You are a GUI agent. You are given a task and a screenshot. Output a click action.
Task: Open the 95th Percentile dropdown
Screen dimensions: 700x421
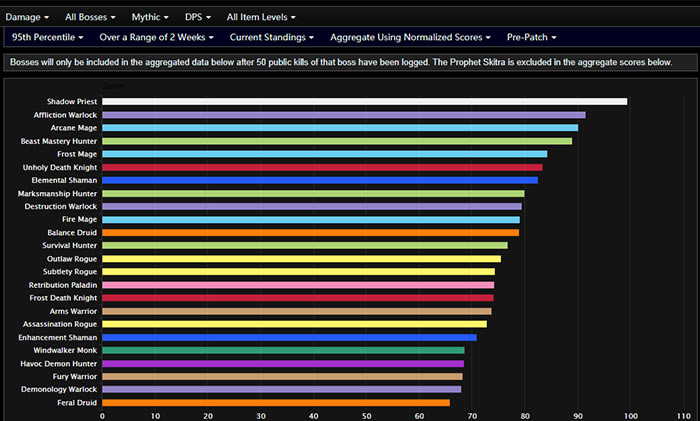(48, 37)
